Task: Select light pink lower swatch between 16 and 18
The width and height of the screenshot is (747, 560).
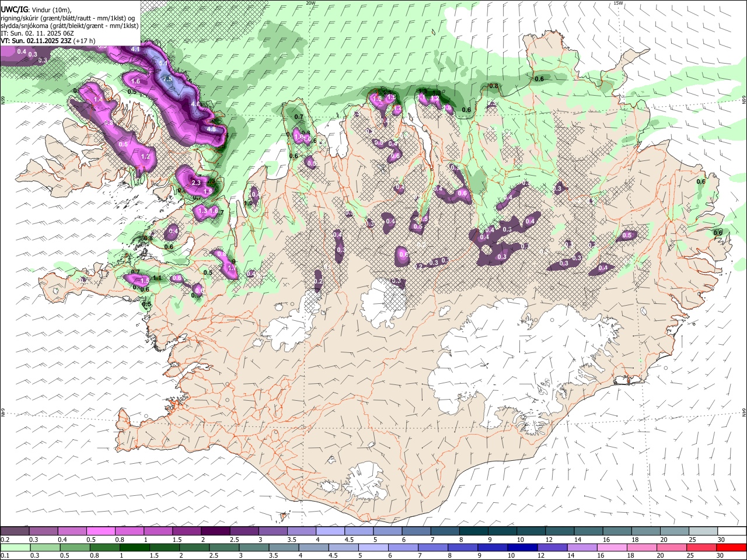Action: click(612, 547)
